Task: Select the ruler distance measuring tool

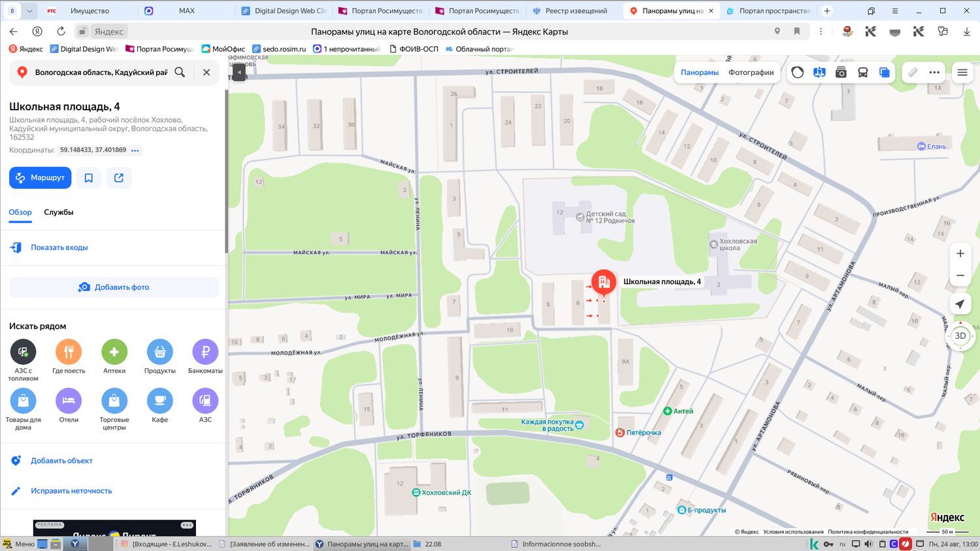Action: tap(913, 72)
